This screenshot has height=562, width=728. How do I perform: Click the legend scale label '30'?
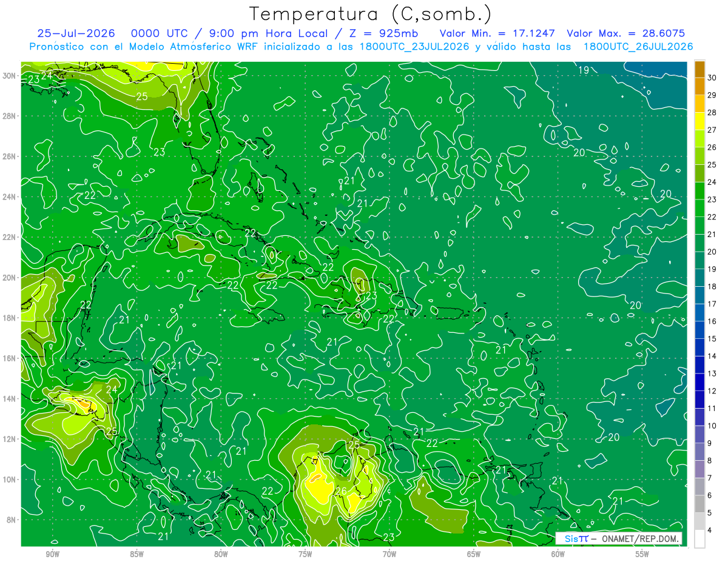pyautogui.click(x=712, y=78)
